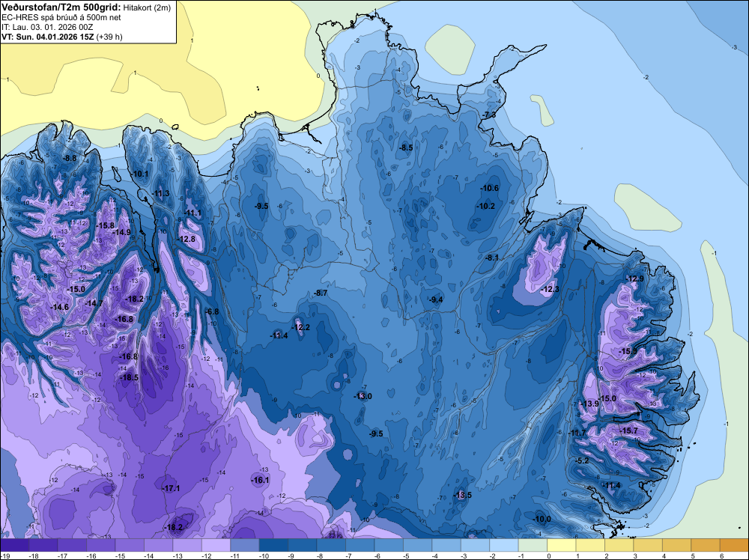Click the -11.7 temperature value
Screen dimensions: 749x560
click(577, 433)
